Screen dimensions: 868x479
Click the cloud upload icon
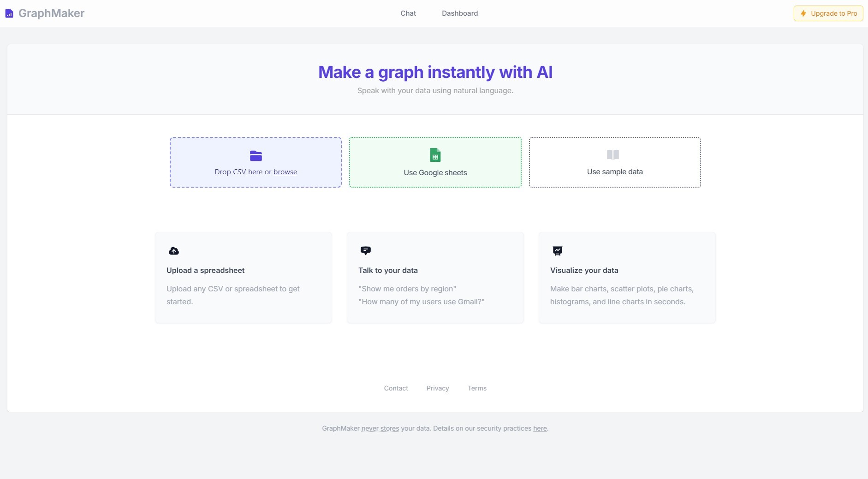(174, 251)
